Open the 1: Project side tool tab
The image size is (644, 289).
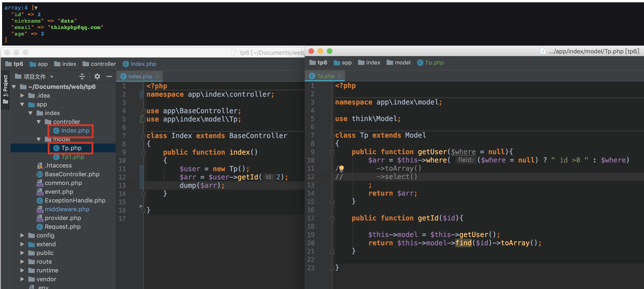(x=6, y=89)
